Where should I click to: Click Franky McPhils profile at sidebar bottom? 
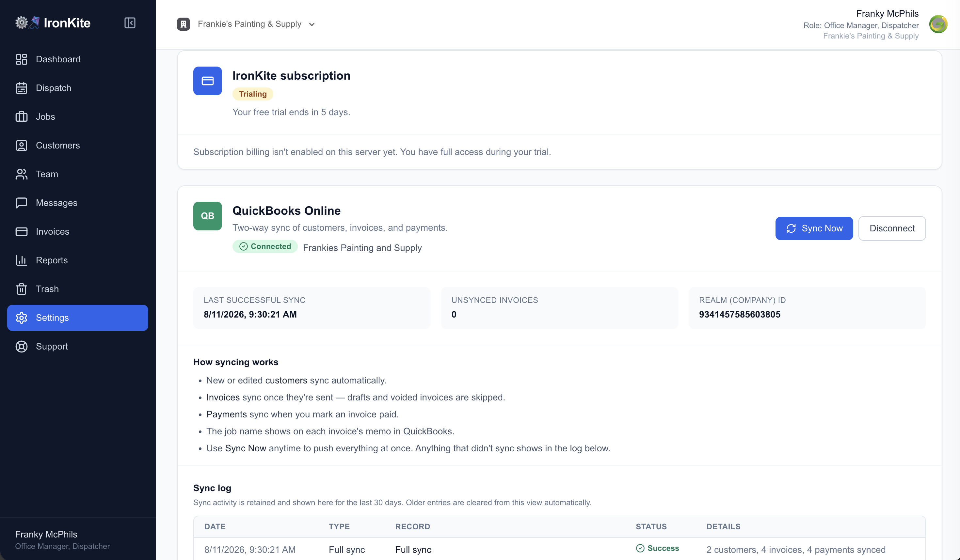(x=62, y=540)
